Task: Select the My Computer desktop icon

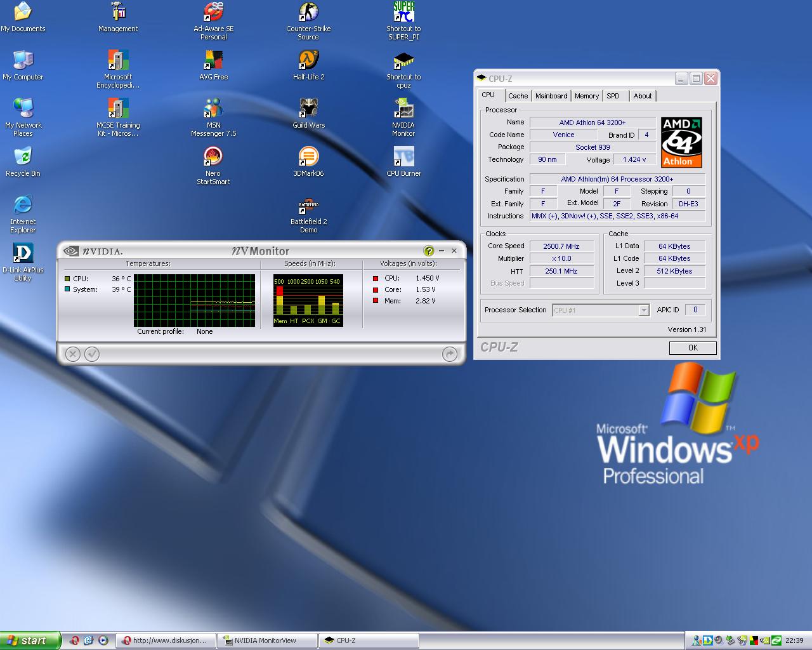Action: [23, 65]
